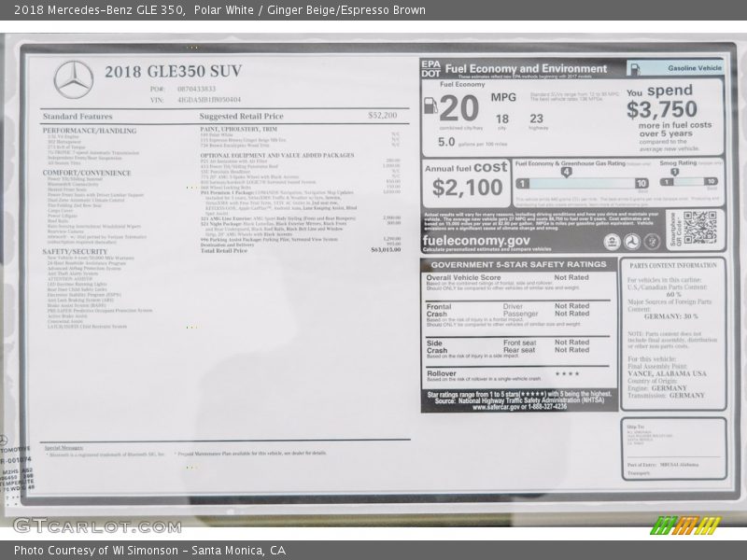Click Fuel Economy and Environment title
Viewport: 747px width, 560px height.
pyautogui.click(x=526, y=68)
